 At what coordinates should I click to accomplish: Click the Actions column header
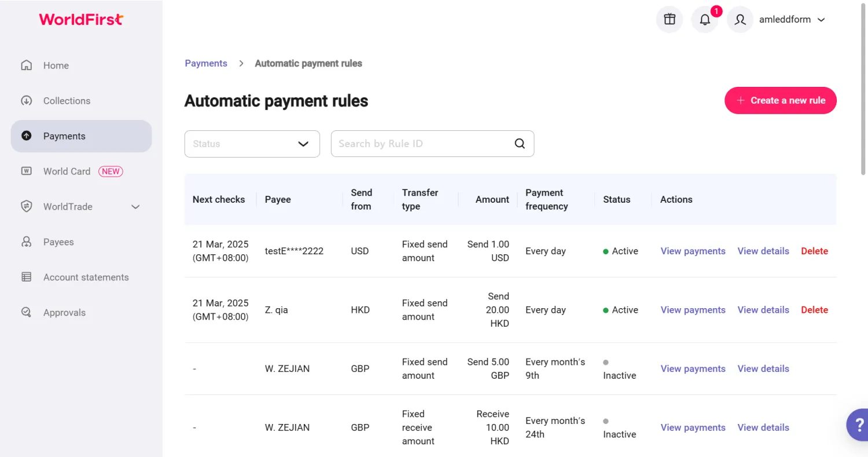[x=676, y=199]
